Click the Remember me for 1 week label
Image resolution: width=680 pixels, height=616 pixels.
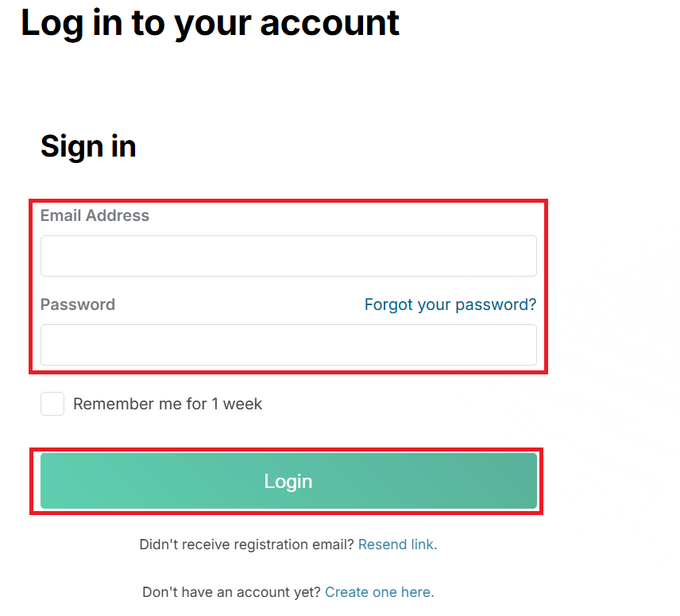coord(168,404)
